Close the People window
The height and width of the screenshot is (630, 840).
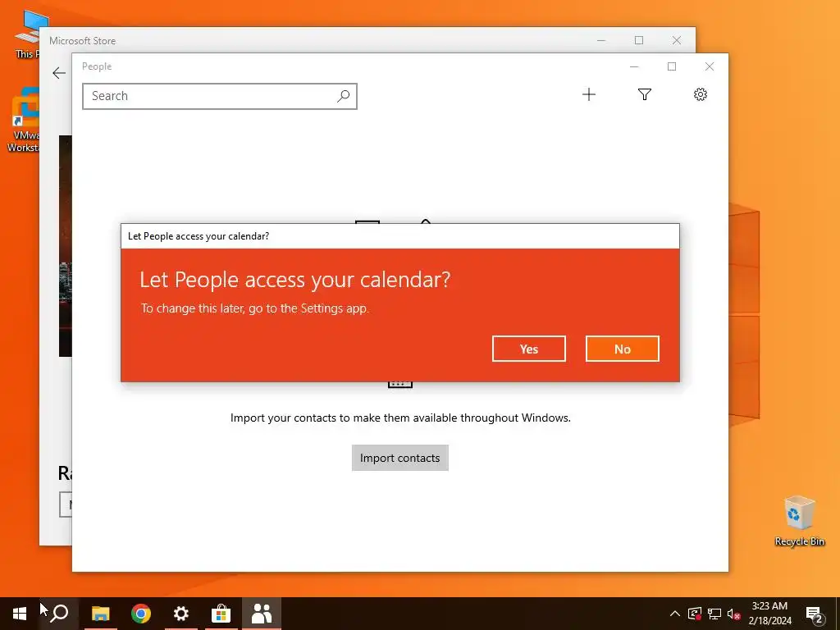(710, 66)
